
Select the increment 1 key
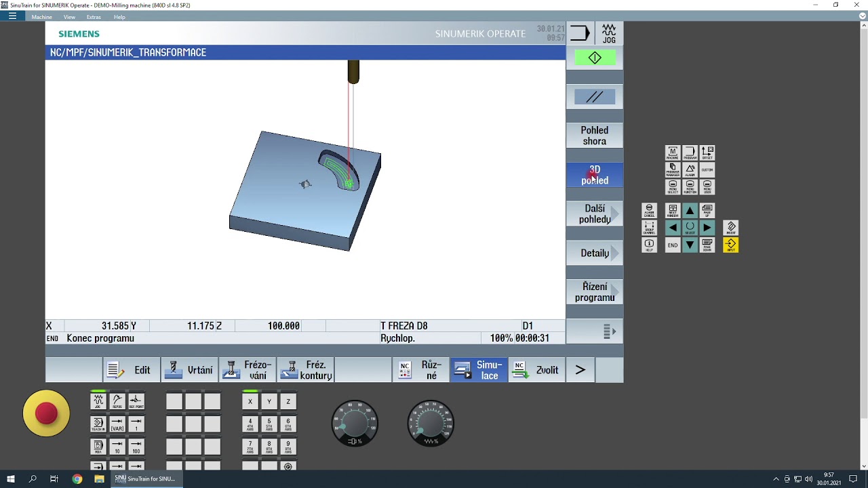pos(136,424)
